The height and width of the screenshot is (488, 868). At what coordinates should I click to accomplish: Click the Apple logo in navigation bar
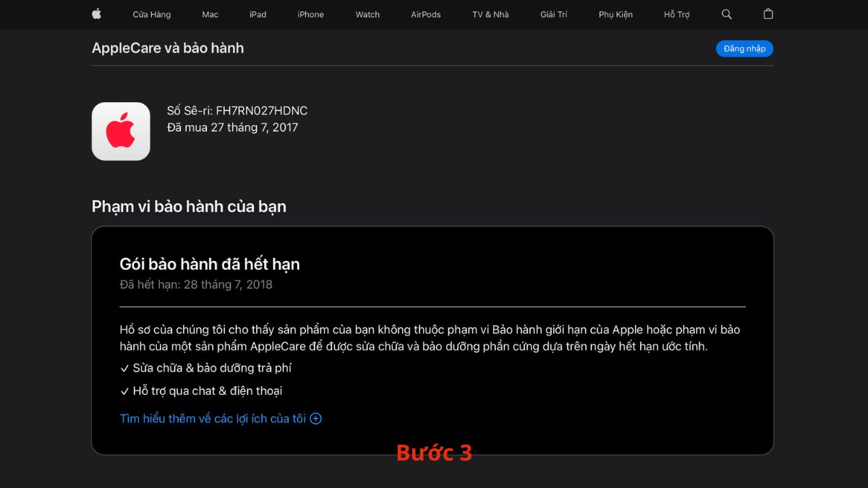click(x=96, y=14)
